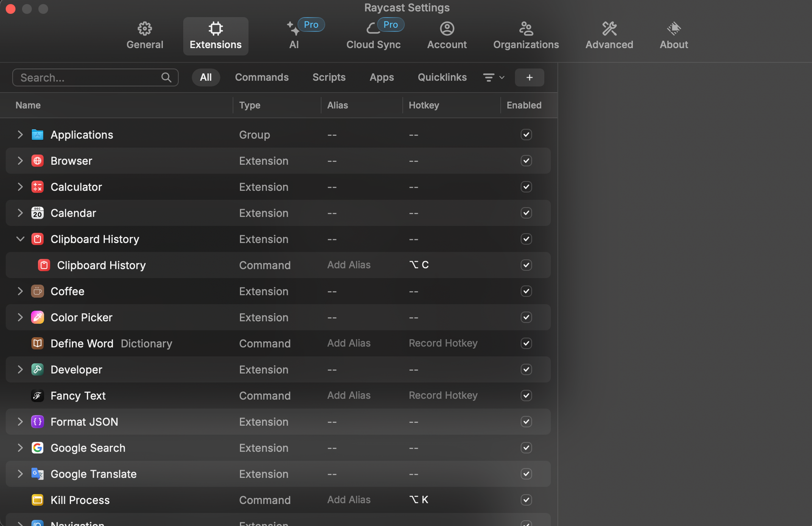Edit the Clipboard History command hotkey

419,265
